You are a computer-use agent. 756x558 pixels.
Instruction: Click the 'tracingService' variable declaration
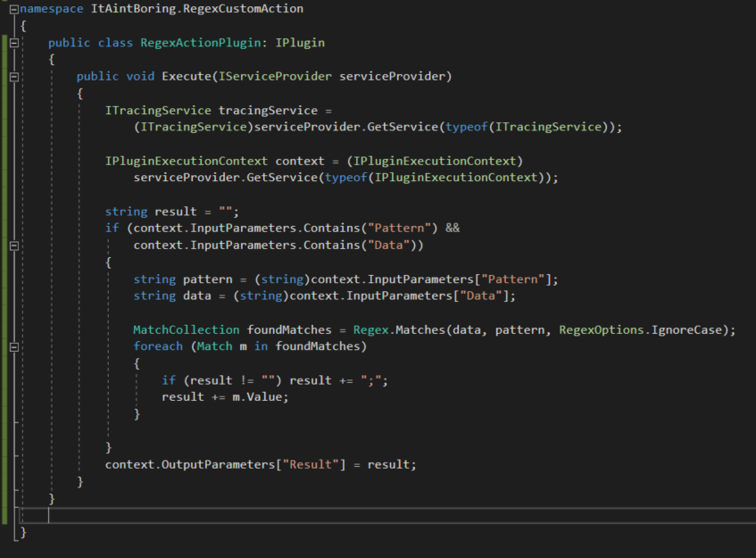(268, 111)
